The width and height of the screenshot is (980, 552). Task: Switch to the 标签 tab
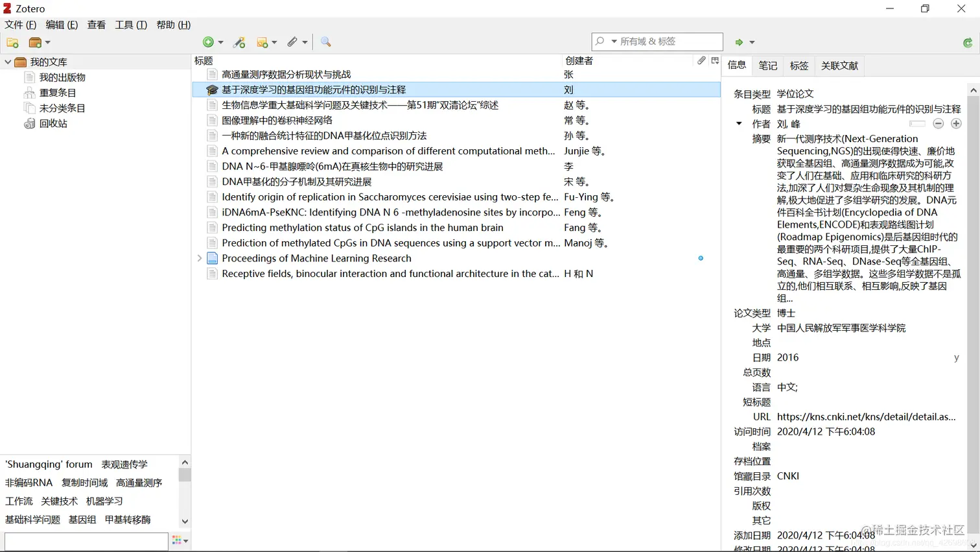click(799, 66)
